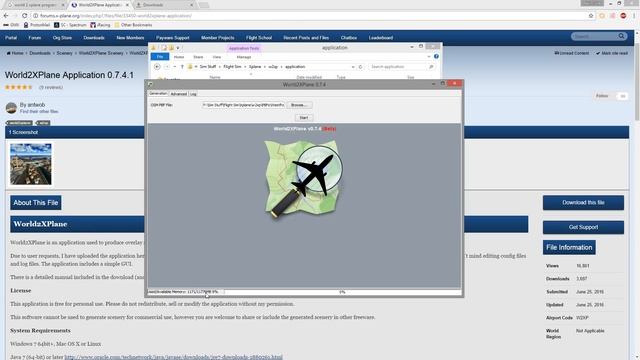Open the View ribbon tab in Explorer

(x=217, y=57)
